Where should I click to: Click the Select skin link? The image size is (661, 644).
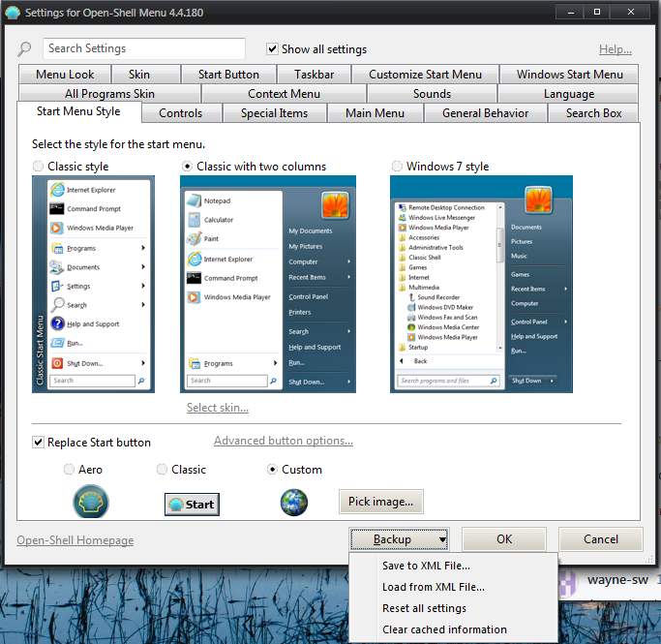[x=218, y=408]
